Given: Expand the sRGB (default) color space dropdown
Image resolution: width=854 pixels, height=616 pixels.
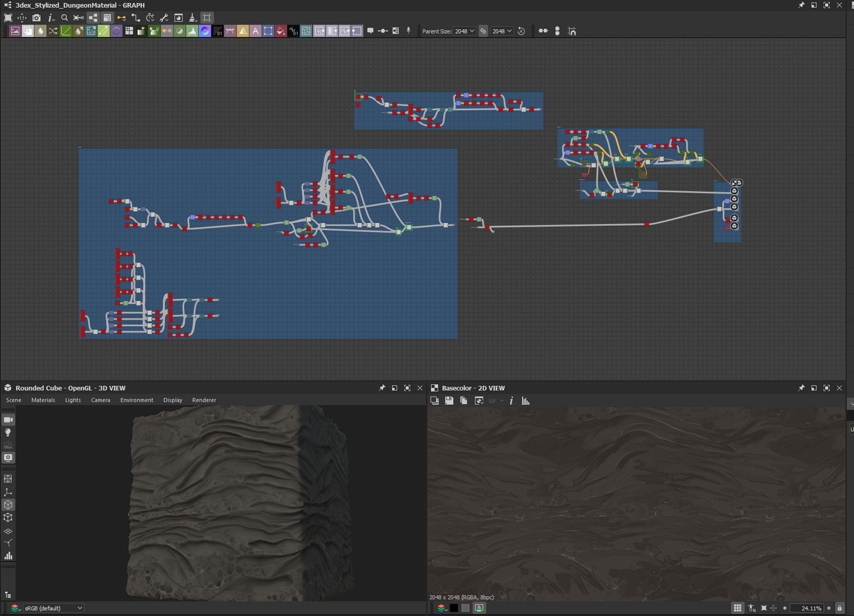Looking at the screenshot, I should [53, 608].
